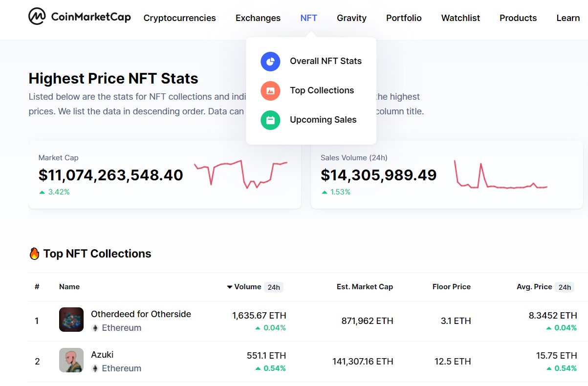Click the Ethereum icon under Otherdeed for Otherside
The image size is (588, 386).
(95, 328)
